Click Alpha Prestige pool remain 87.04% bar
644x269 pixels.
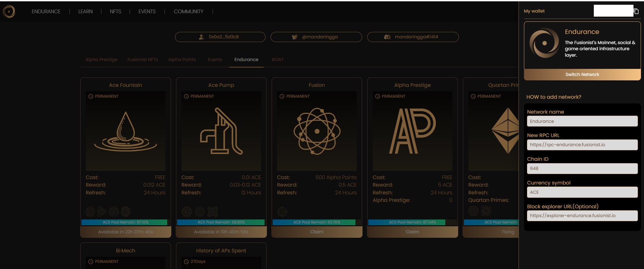[412, 223]
